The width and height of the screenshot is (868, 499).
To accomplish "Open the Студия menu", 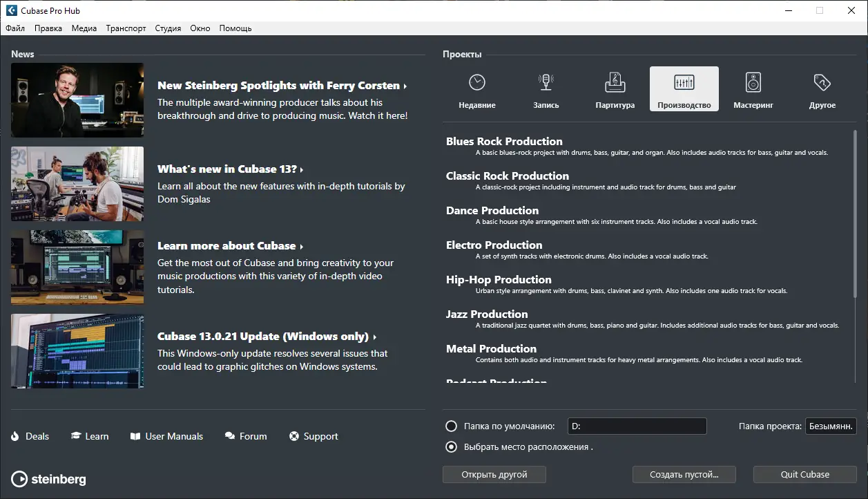I will coord(168,28).
